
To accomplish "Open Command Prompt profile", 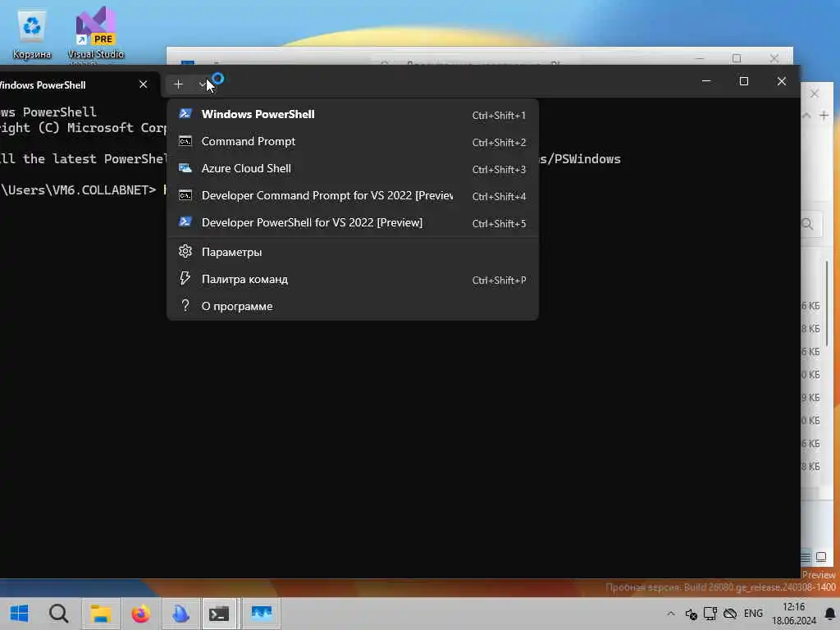I will point(353,141).
